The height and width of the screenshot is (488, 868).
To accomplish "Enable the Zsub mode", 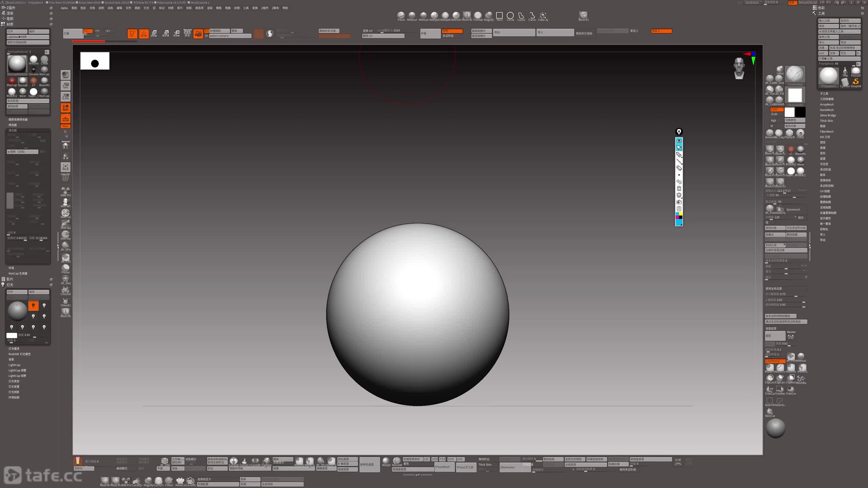I will tap(774, 114).
